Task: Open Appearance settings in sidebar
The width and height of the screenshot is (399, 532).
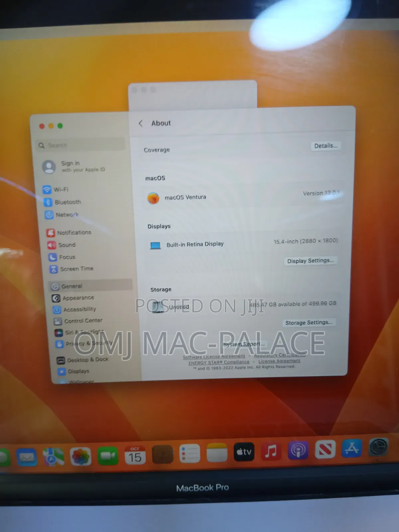Action: [x=73, y=298]
